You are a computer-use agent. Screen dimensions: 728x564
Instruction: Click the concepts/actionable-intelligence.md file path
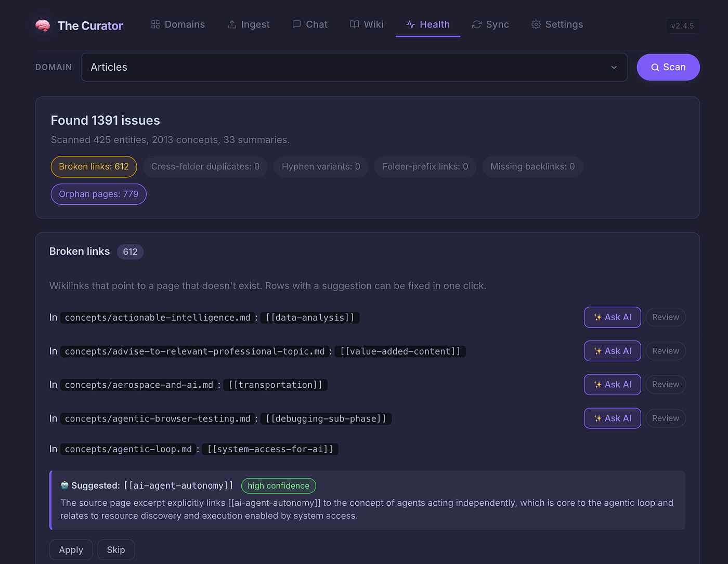(x=158, y=318)
